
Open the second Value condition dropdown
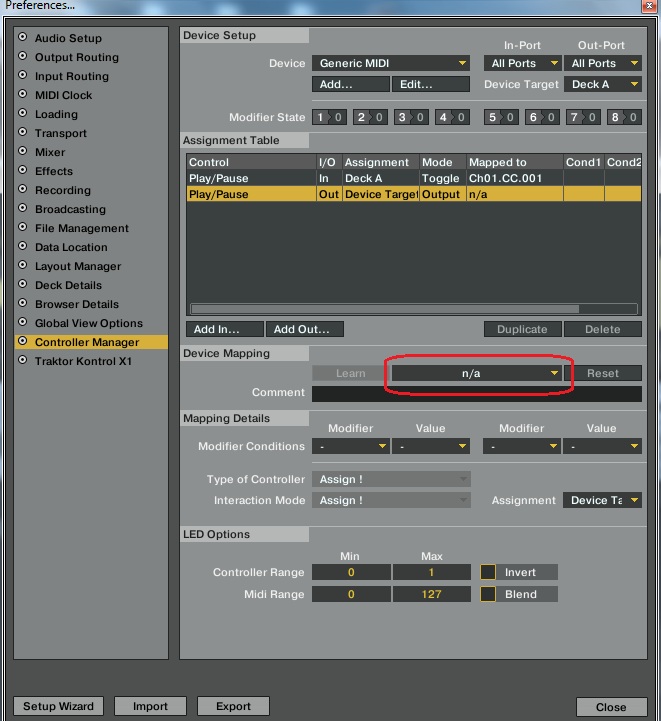pos(602,446)
